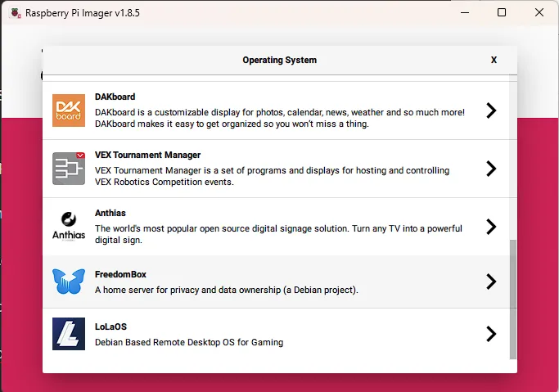
Task: Click the DAKboard customizable display description
Action: 280,118
